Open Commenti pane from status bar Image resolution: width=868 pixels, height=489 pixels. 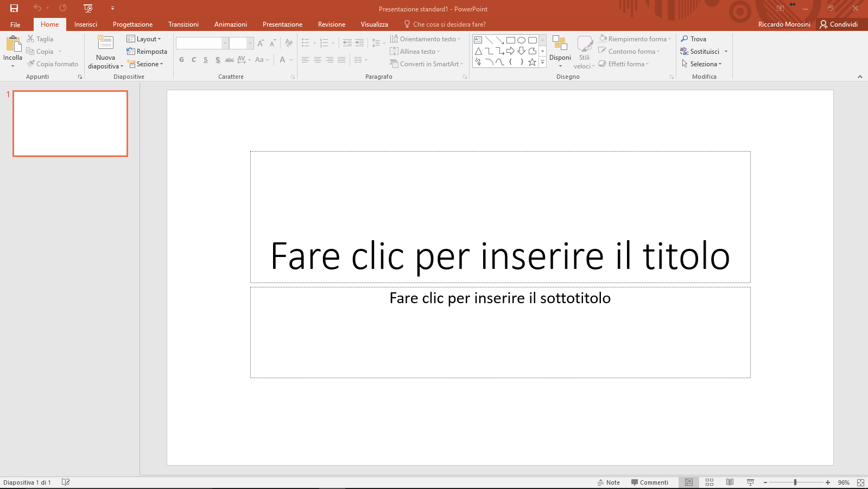click(x=650, y=482)
